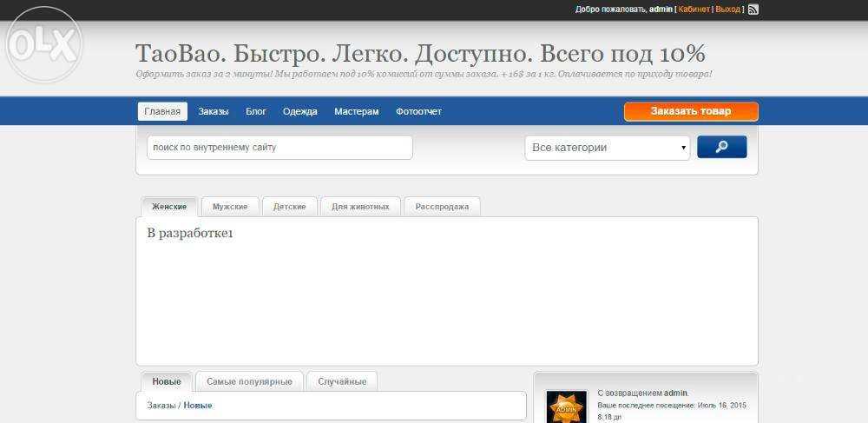Switch to the Детские tab
868x423 pixels.
coord(290,207)
